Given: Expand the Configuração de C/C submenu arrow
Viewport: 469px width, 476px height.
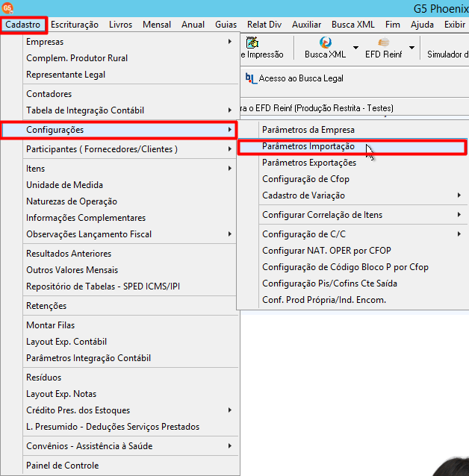Looking at the screenshot, I should pyautogui.click(x=459, y=234).
